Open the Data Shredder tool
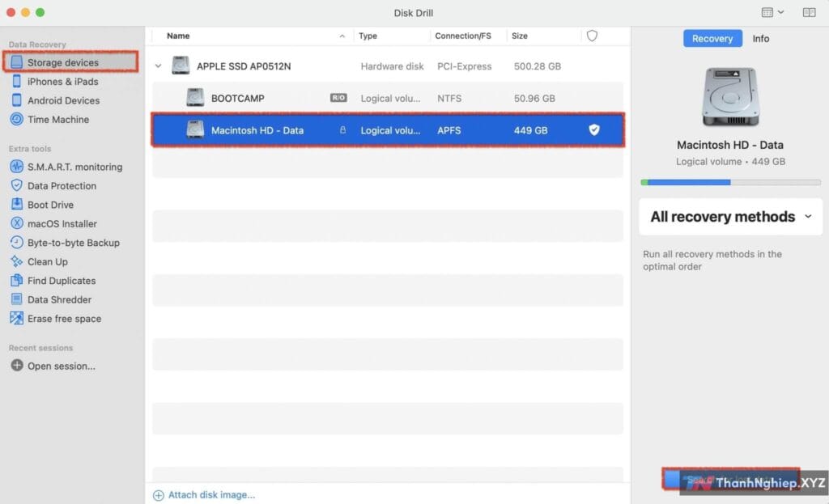Viewport: 829px width, 504px height. tap(59, 300)
